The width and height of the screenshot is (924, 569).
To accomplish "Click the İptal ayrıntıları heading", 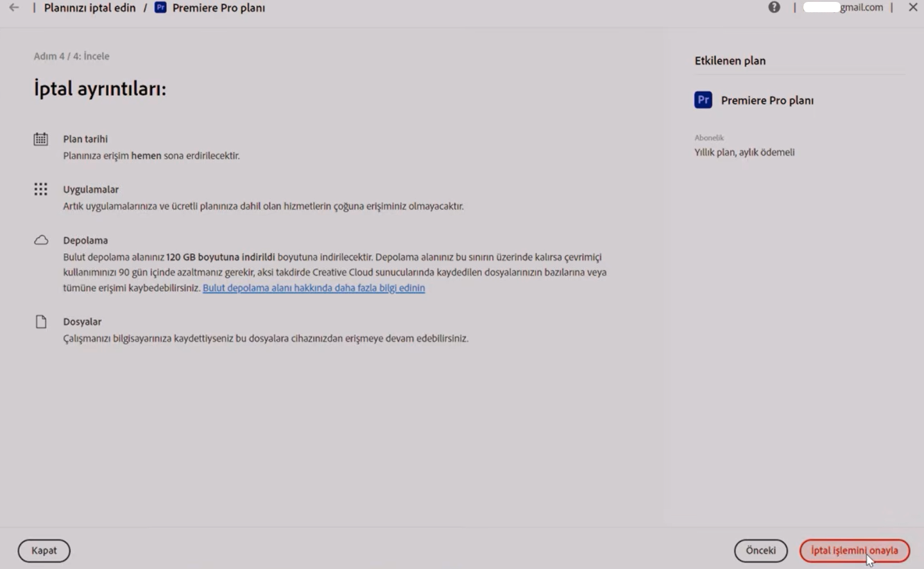I will pyautogui.click(x=100, y=88).
